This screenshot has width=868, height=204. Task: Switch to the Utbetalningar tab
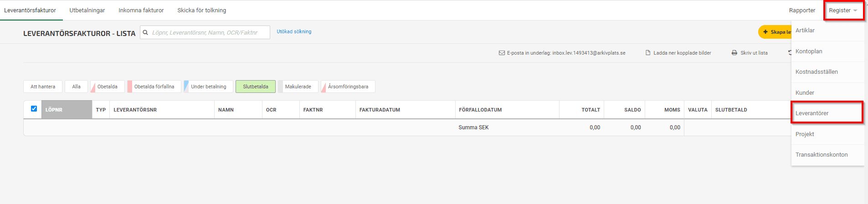[x=87, y=10]
